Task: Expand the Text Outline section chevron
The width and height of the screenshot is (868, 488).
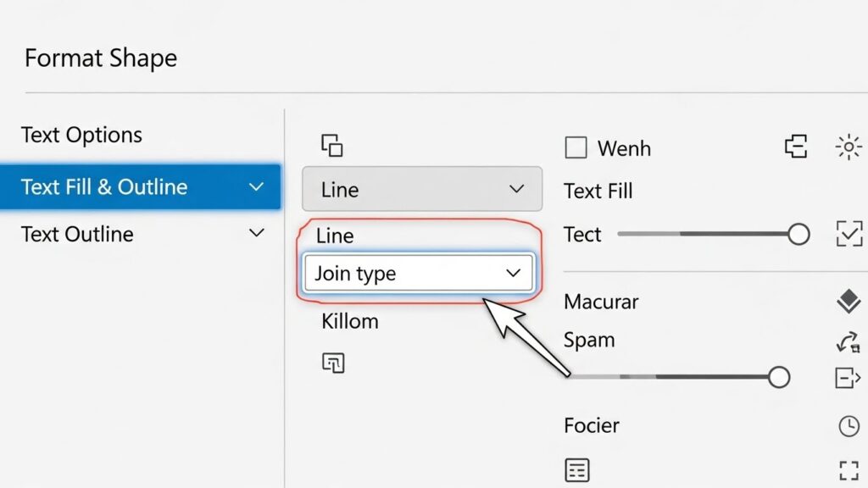Action: coord(256,233)
